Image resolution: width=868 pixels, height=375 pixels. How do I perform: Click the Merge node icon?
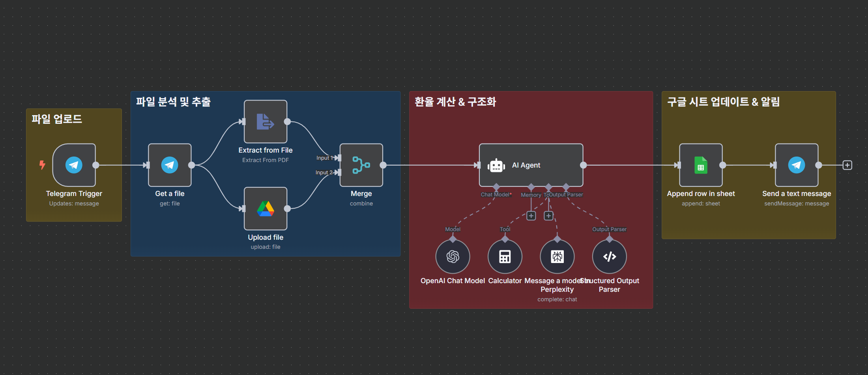[361, 165]
